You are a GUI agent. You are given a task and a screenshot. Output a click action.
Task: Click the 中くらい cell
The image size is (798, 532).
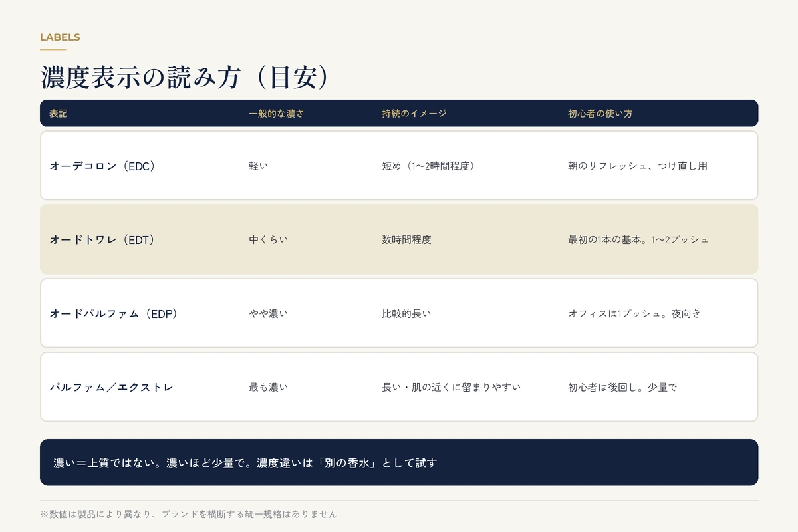coord(269,239)
